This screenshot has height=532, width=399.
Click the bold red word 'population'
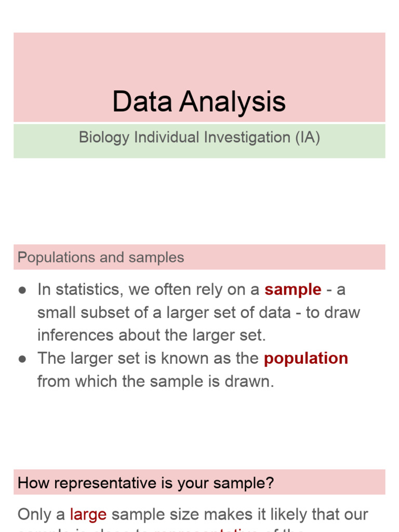pyautogui.click(x=306, y=358)
